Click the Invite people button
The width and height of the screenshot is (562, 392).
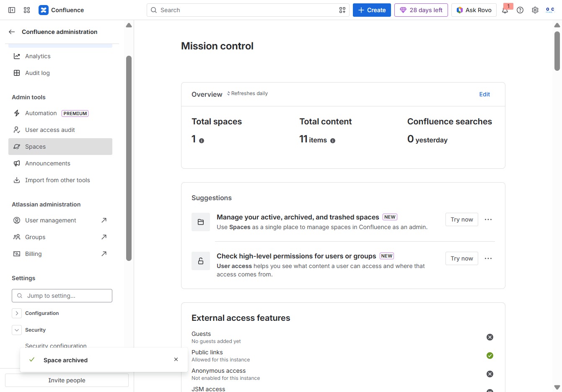point(67,380)
